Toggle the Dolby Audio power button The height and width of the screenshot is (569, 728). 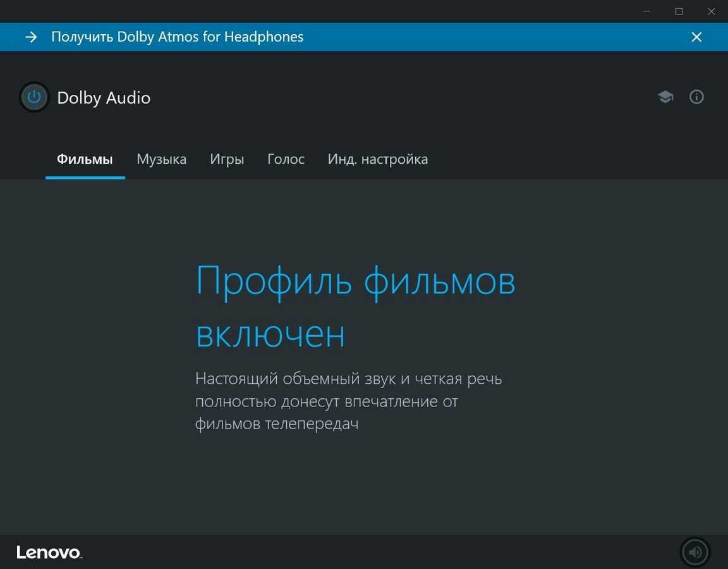[x=34, y=97]
